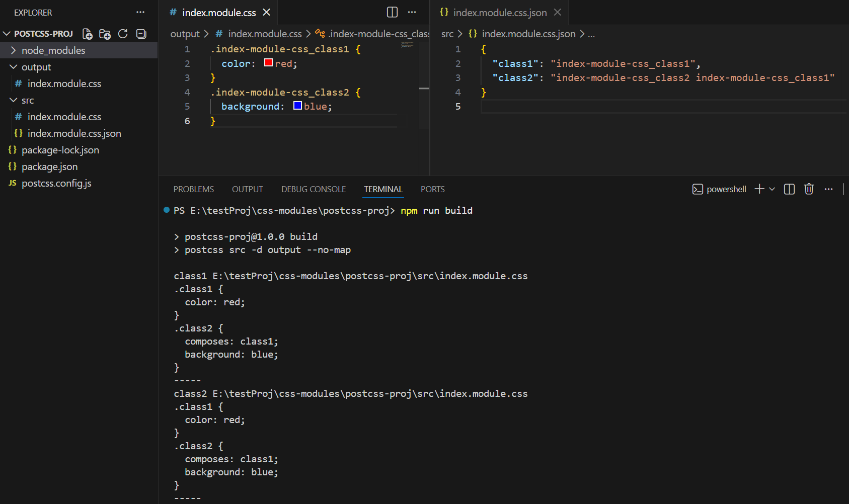Click the blue background color swatch

[x=297, y=106]
